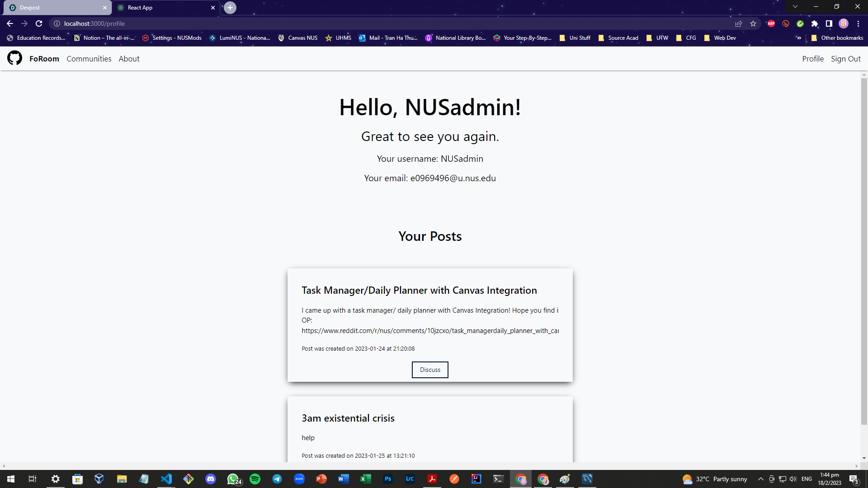Launch Visual Studio Code from taskbar
868x488 pixels.
tap(166, 479)
